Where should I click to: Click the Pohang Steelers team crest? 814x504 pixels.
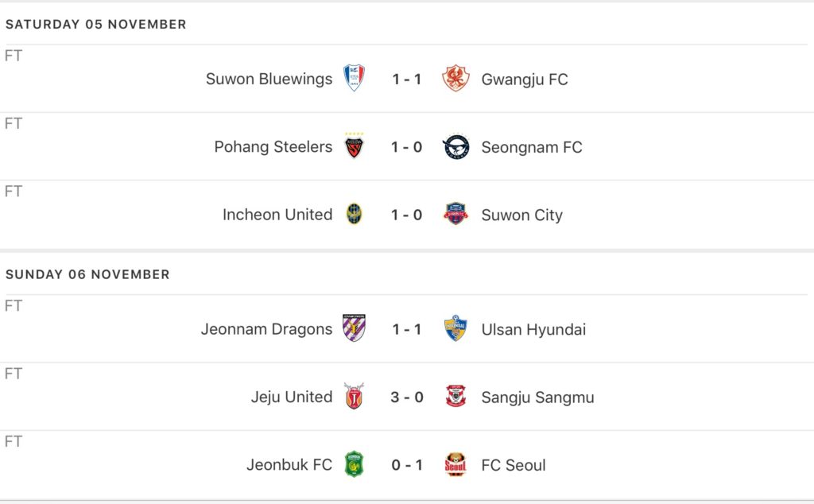point(354,147)
